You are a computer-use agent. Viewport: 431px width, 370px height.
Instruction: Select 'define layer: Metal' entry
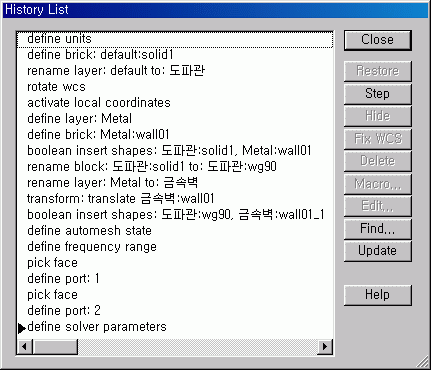click(x=175, y=119)
